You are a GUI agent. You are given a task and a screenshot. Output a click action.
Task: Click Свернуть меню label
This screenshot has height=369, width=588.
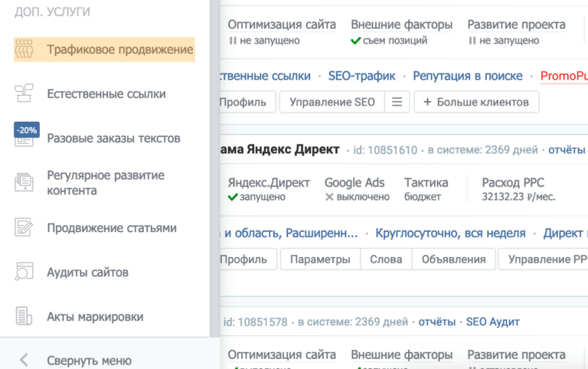tap(90, 361)
